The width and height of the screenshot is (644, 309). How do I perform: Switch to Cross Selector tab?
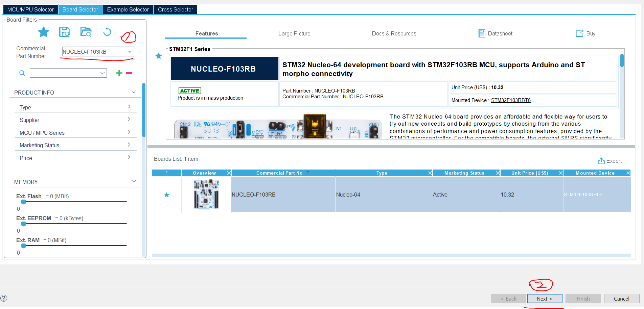point(175,9)
